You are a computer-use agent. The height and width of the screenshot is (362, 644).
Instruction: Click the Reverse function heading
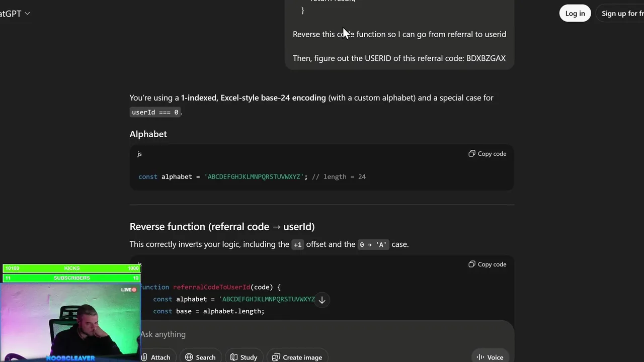coord(222,227)
